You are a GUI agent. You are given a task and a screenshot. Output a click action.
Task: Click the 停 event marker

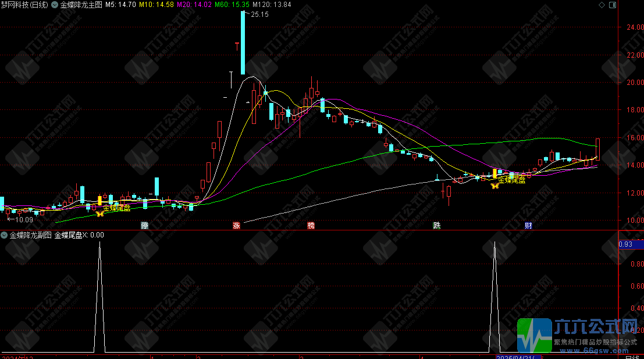pyautogui.click(x=144, y=226)
